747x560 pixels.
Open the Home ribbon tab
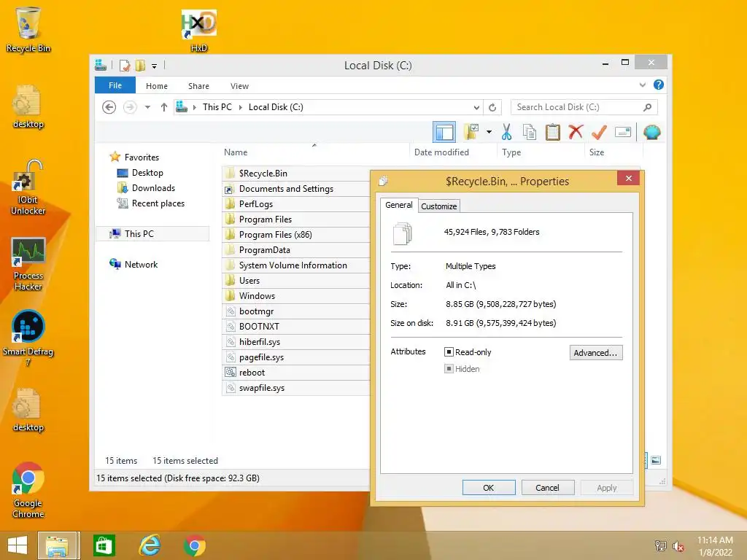(x=157, y=86)
